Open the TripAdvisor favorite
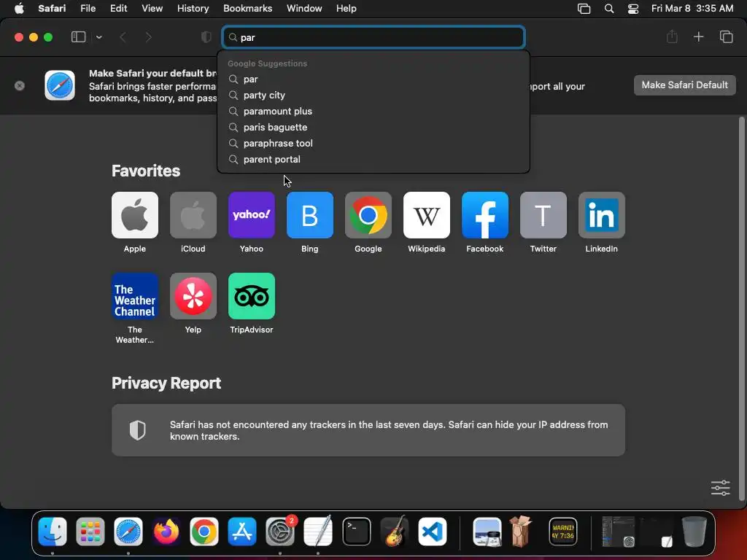Image resolution: width=747 pixels, height=560 pixels. [x=252, y=296]
